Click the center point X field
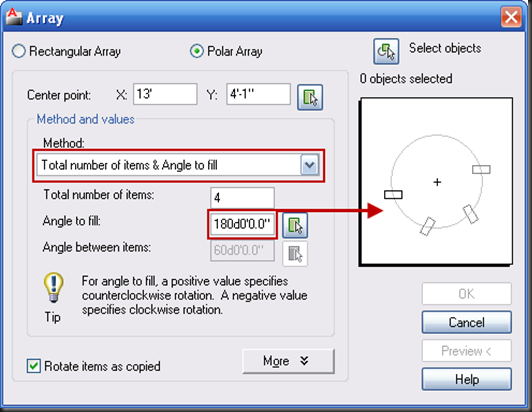 coord(165,94)
